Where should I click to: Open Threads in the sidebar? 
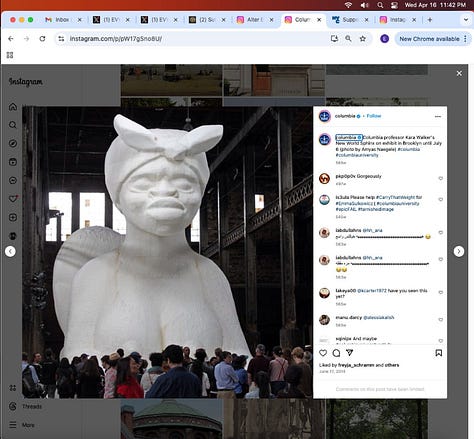26,406
